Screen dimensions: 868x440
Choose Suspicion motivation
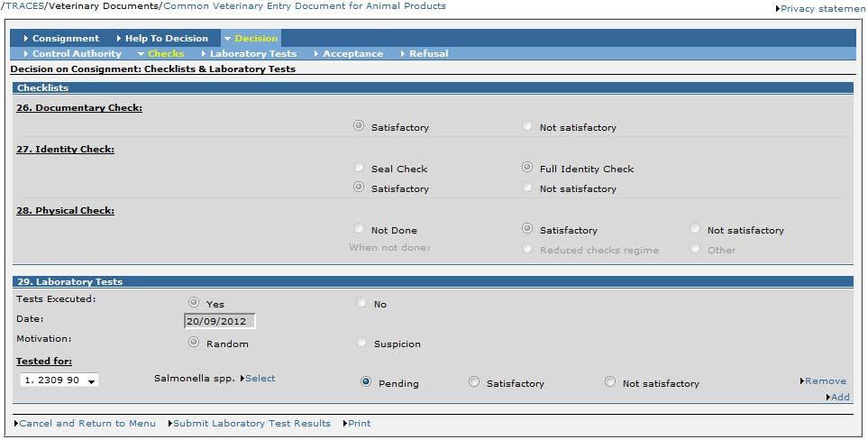pyautogui.click(x=361, y=342)
